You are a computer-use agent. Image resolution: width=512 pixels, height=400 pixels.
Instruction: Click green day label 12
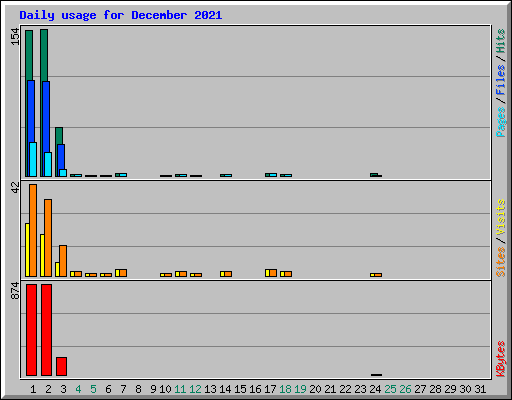(195, 389)
